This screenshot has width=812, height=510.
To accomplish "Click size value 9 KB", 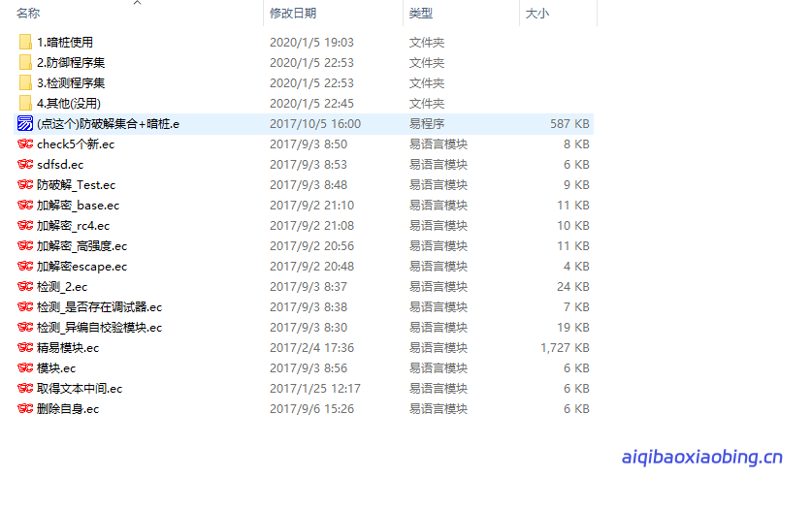I will [576, 185].
